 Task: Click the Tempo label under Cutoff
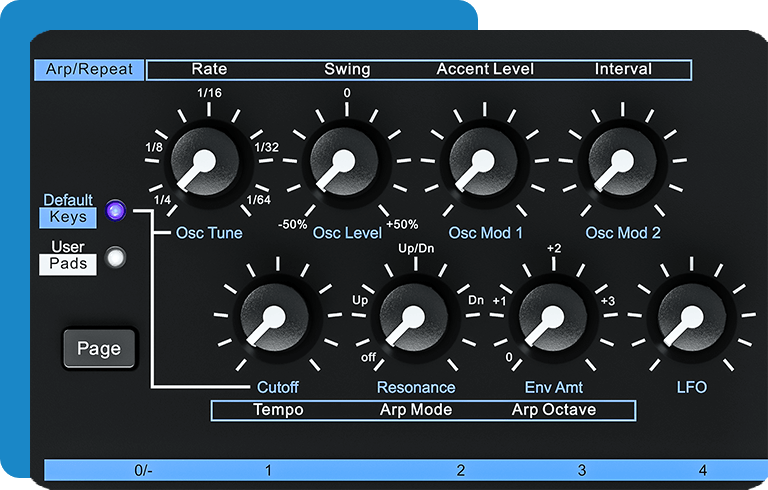pos(278,410)
